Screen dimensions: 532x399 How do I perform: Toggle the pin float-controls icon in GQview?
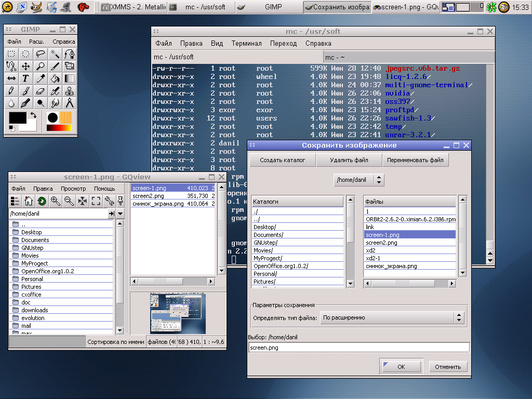coord(120,201)
